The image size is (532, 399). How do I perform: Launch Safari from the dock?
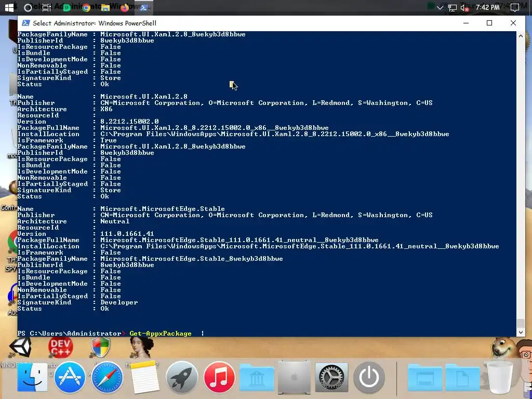tap(107, 377)
